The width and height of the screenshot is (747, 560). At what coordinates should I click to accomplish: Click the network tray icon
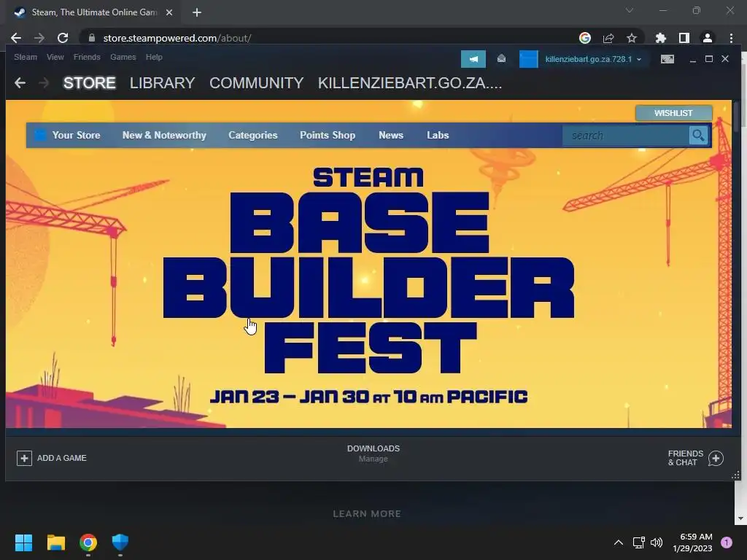638,542
